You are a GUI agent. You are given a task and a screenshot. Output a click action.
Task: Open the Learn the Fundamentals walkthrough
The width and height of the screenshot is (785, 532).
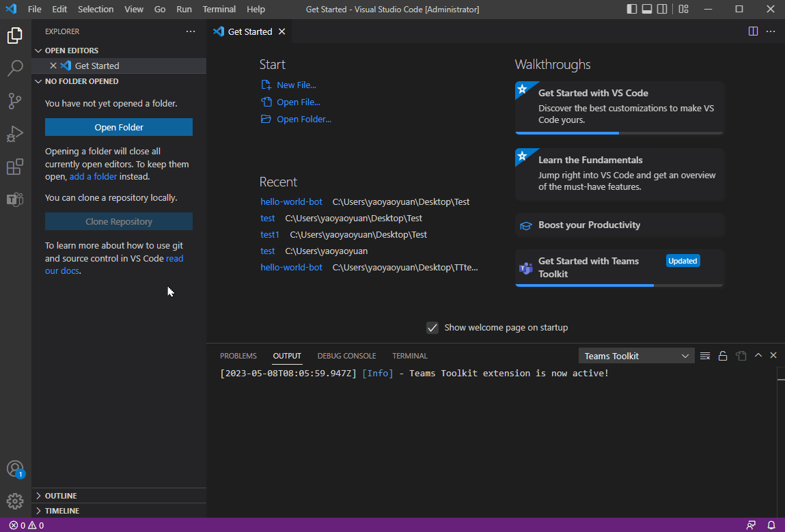[619, 174]
